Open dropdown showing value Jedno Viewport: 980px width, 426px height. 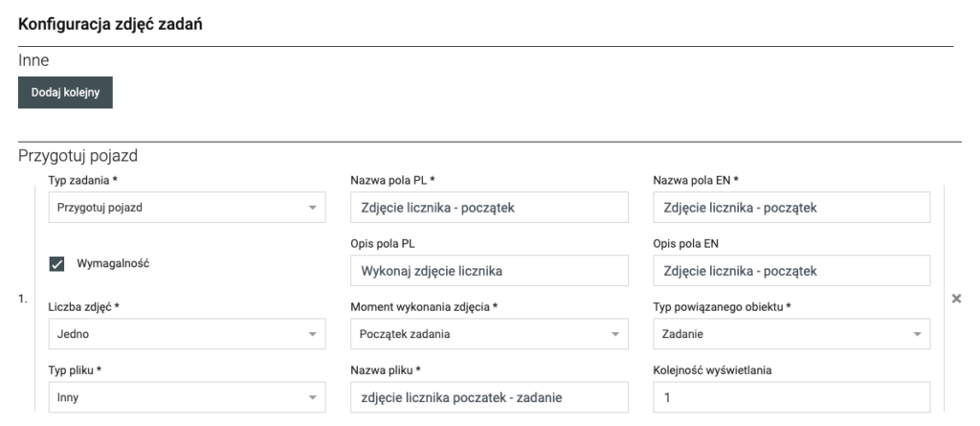coord(172,334)
